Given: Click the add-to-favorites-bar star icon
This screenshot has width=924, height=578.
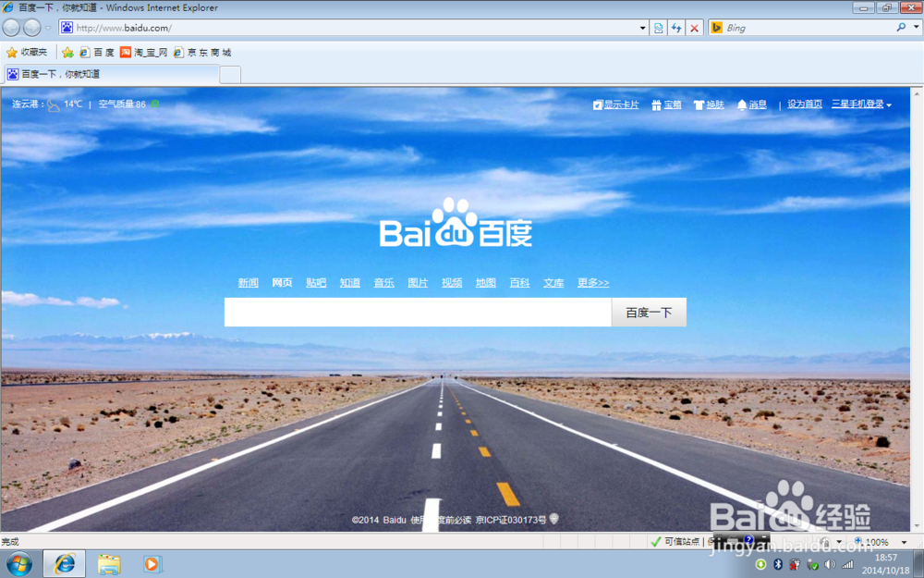Looking at the screenshot, I should pyautogui.click(x=67, y=53).
